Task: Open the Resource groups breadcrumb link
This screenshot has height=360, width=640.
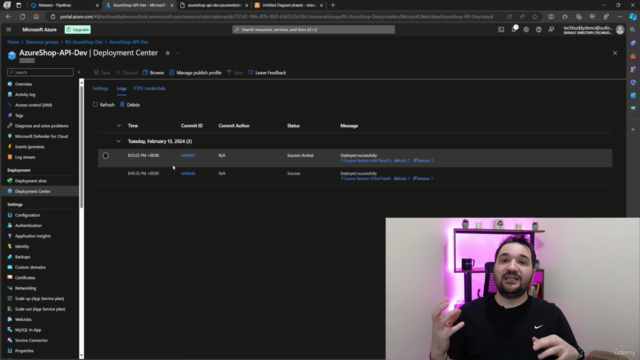Action: (42, 42)
